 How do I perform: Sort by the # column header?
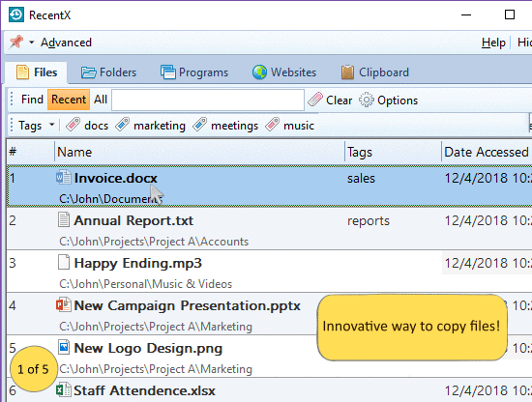pyautogui.click(x=30, y=152)
